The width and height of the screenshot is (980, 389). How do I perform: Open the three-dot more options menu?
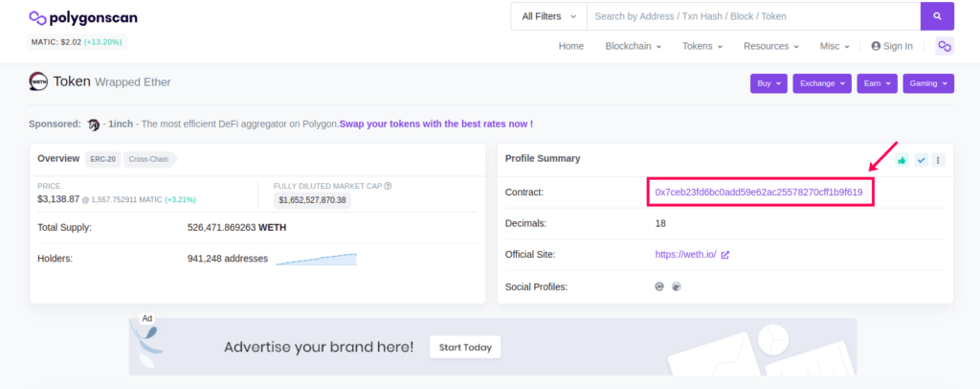(938, 160)
